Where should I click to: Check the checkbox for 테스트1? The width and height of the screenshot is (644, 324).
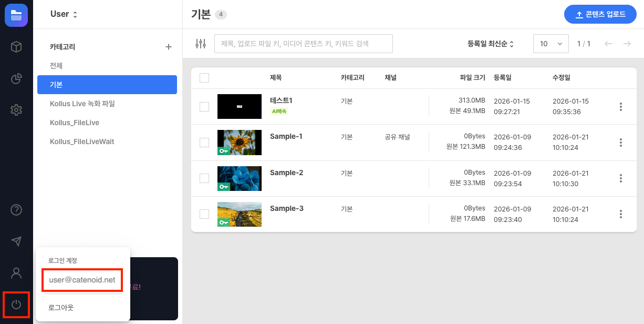tap(204, 106)
